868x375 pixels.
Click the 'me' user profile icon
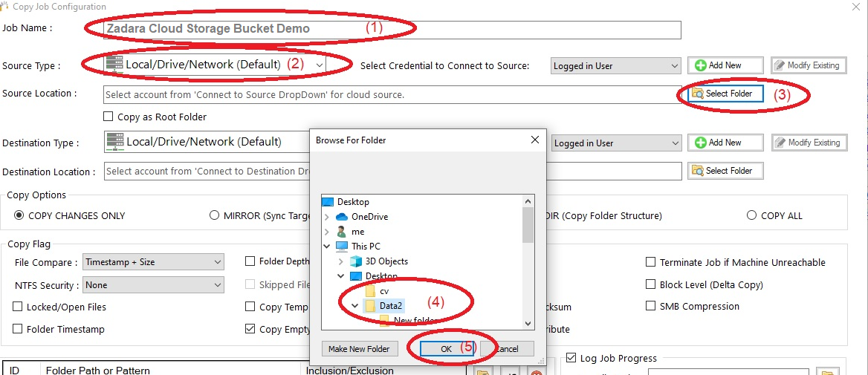(342, 232)
